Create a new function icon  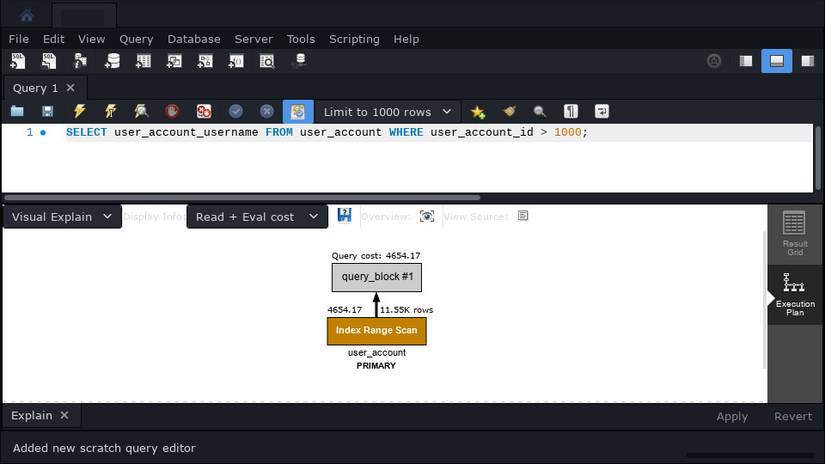pos(236,61)
